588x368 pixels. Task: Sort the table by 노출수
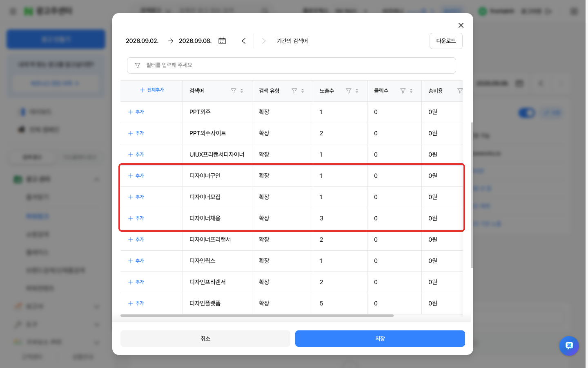pyautogui.click(x=357, y=91)
